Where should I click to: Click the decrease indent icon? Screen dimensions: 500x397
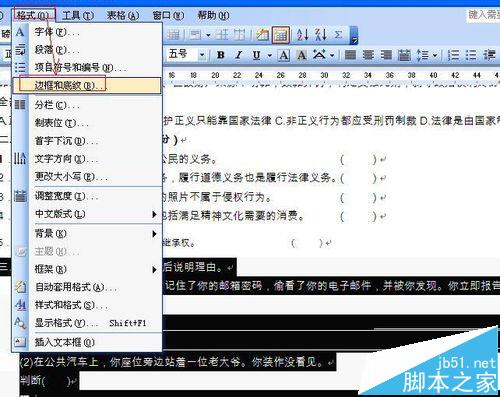pyautogui.click(x=489, y=55)
